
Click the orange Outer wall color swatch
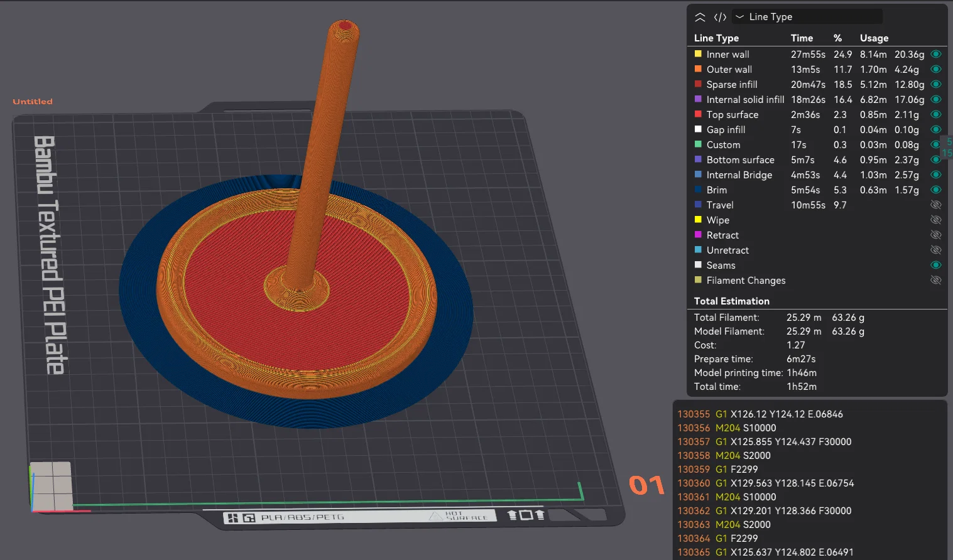pyautogui.click(x=698, y=69)
